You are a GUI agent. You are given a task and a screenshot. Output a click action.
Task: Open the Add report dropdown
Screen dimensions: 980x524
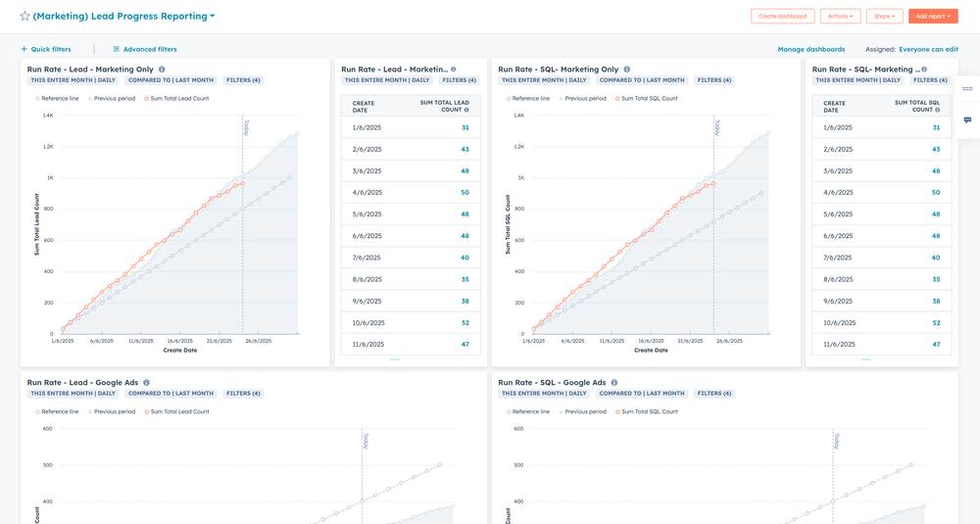coord(933,17)
